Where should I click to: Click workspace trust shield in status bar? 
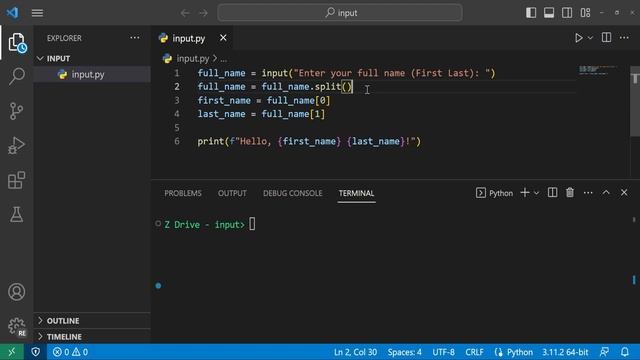[x=36, y=352]
